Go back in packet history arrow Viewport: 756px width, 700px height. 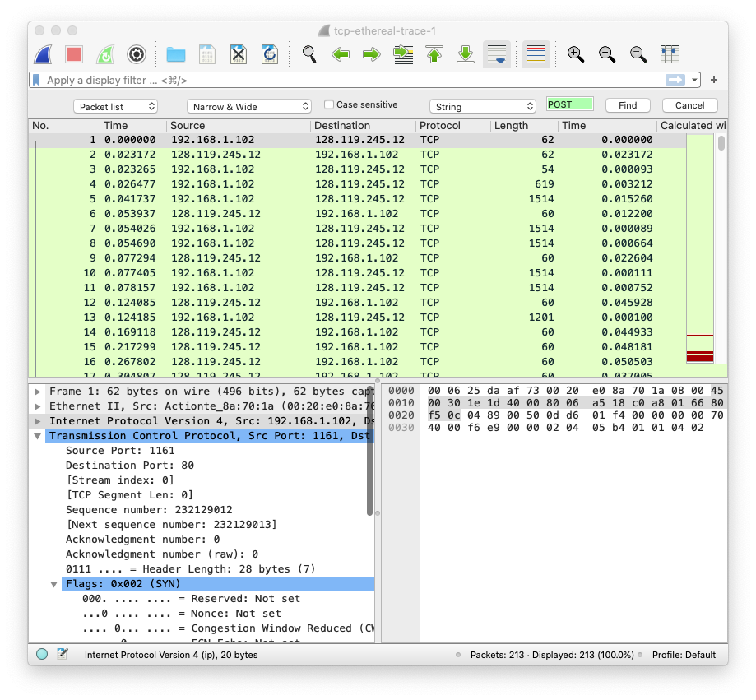pyautogui.click(x=341, y=54)
